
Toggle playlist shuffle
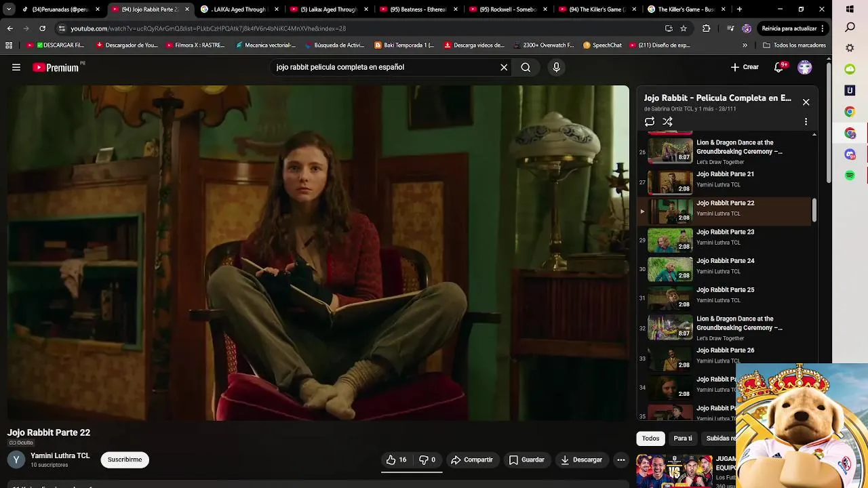[667, 121]
